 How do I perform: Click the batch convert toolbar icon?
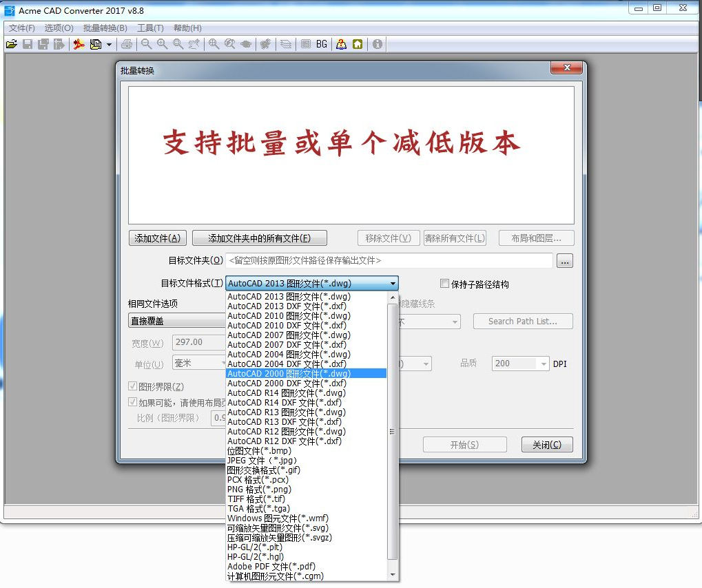click(x=94, y=44)
